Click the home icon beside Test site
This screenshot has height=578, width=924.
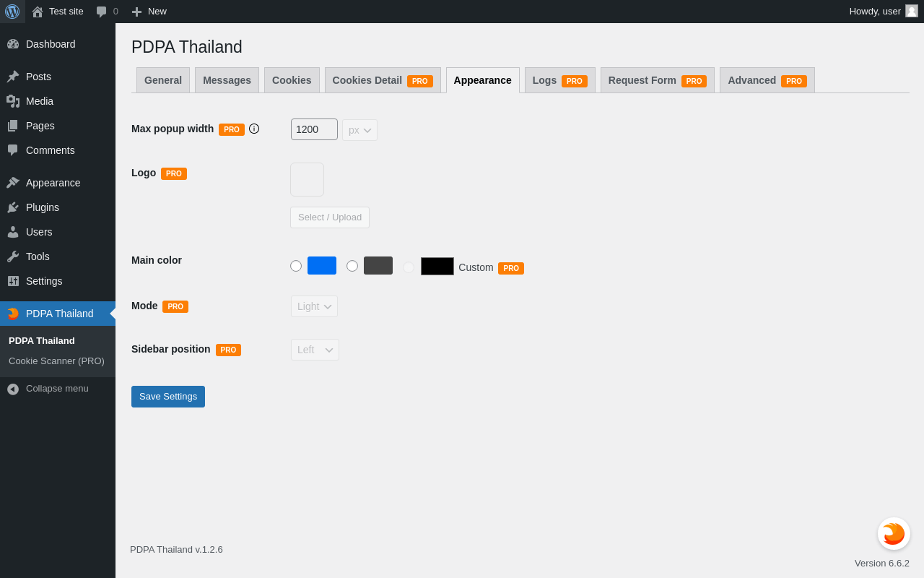click(38, 12)
